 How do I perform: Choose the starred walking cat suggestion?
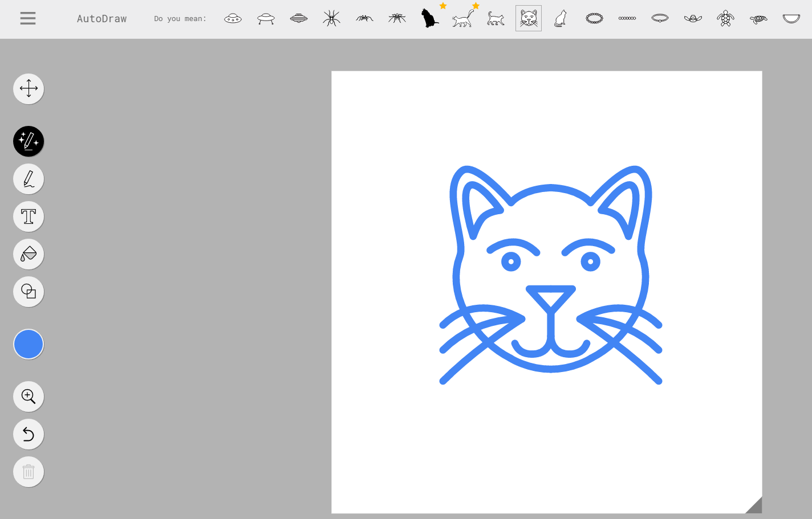pyautogui.click(x=462, y=19)
